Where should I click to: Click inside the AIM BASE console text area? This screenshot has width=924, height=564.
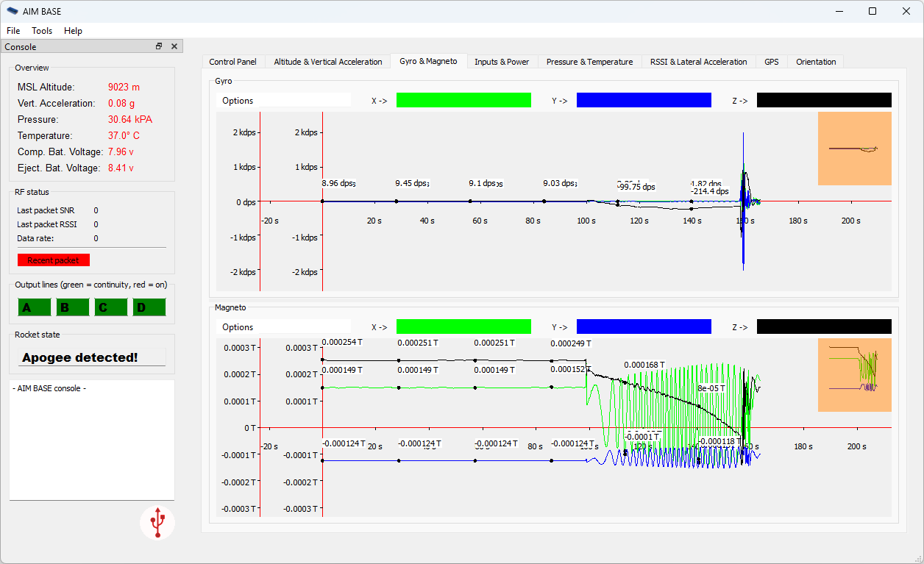click(92, 440)
